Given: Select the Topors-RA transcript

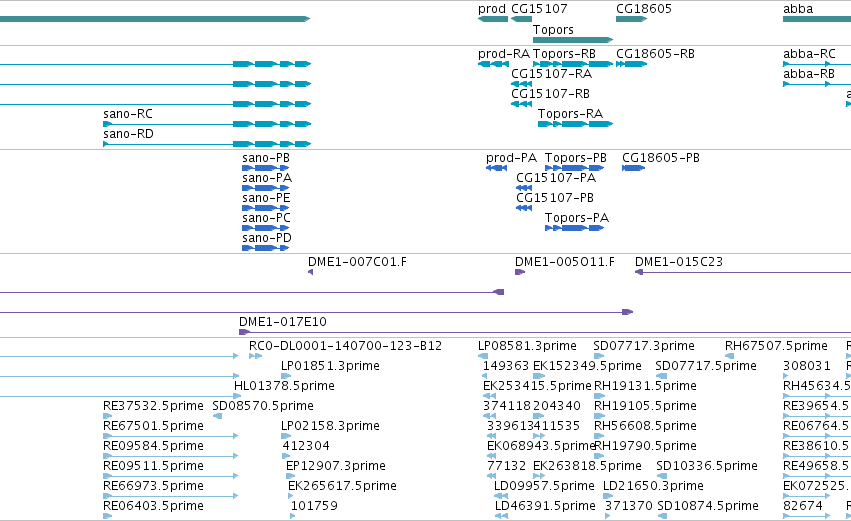Looking at the screenshot, I should 575,124.
